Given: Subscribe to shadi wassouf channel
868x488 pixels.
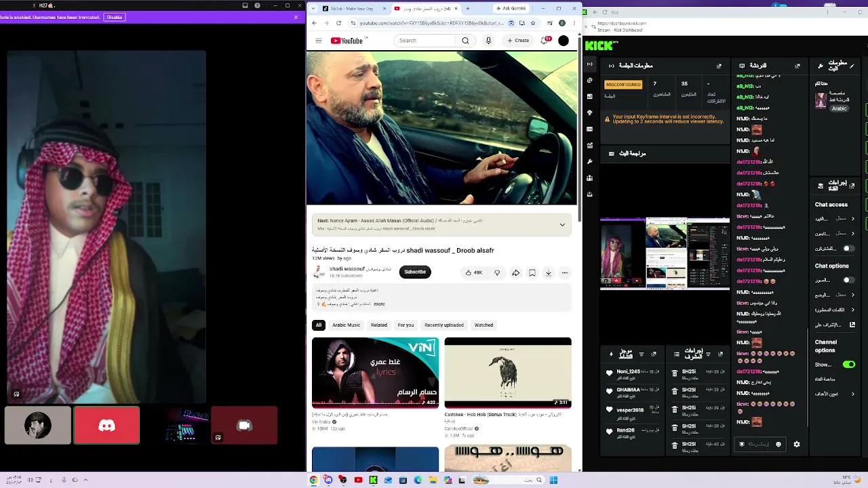Looking at the screenshot, I should (x=415, y=272).
